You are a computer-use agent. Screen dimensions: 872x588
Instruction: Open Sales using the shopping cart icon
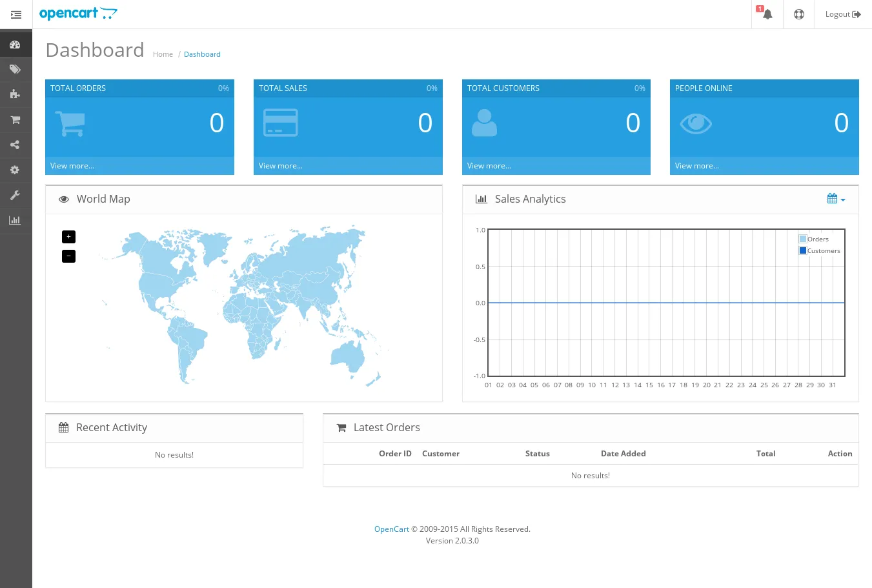(x=15, y=119)
